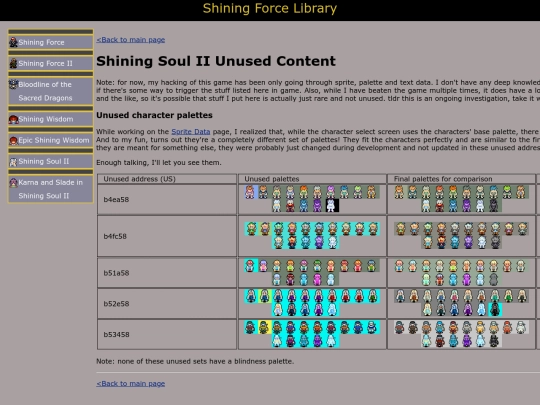Click the b51a58 address cell
Image resolution: width=540 pixels, height=405 pixels.
click(167, 273)
